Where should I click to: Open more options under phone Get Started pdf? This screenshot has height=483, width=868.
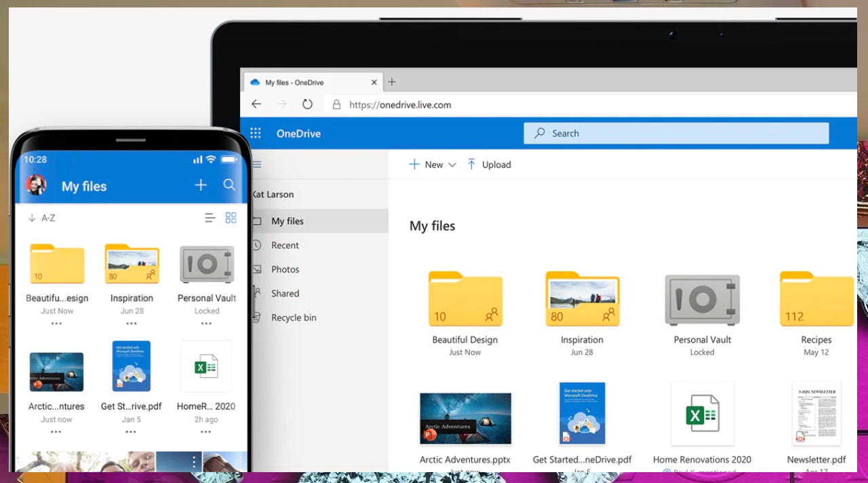[131, 432]
